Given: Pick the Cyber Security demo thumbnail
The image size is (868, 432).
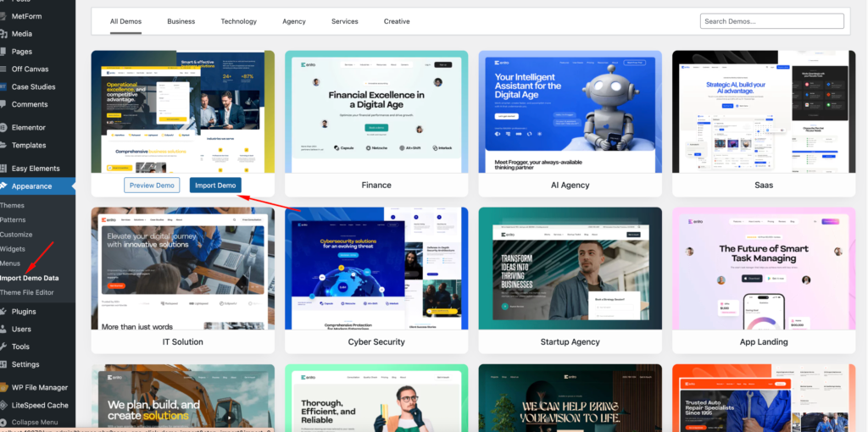Looking at the screenshot, I should pyautogui.click(x=376, y=269).
